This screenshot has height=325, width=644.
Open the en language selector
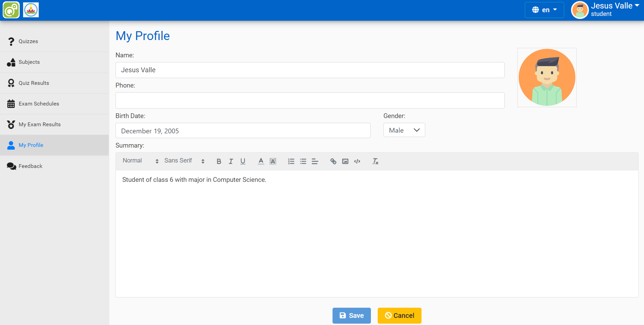click(544, 10)
